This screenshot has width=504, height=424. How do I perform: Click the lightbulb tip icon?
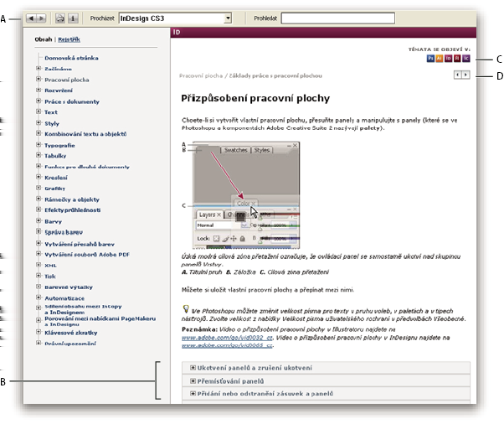[186, 309]
